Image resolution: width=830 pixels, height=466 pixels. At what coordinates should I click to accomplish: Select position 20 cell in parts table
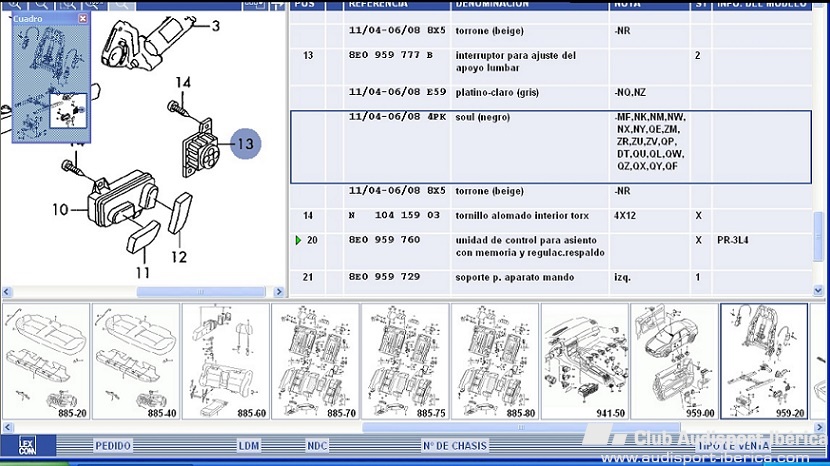[x=312, y=240]
